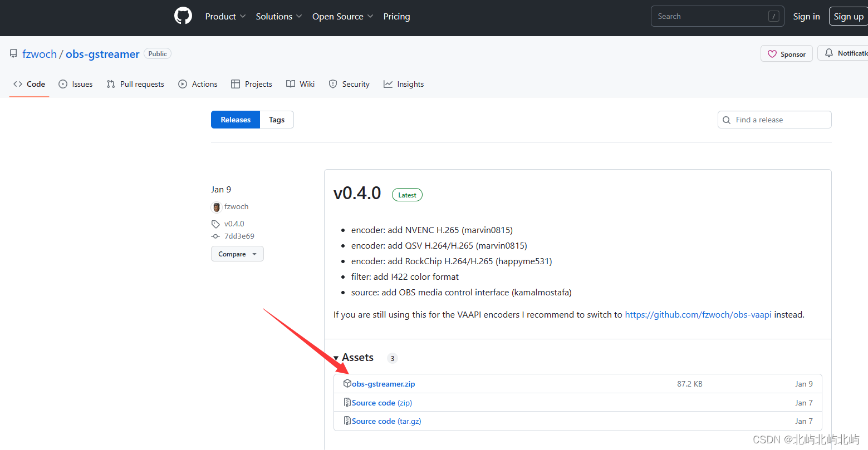Click the Jan 7 date on Source code (zip) row
This screenshot has width=868, height=450.
(804, 403)
